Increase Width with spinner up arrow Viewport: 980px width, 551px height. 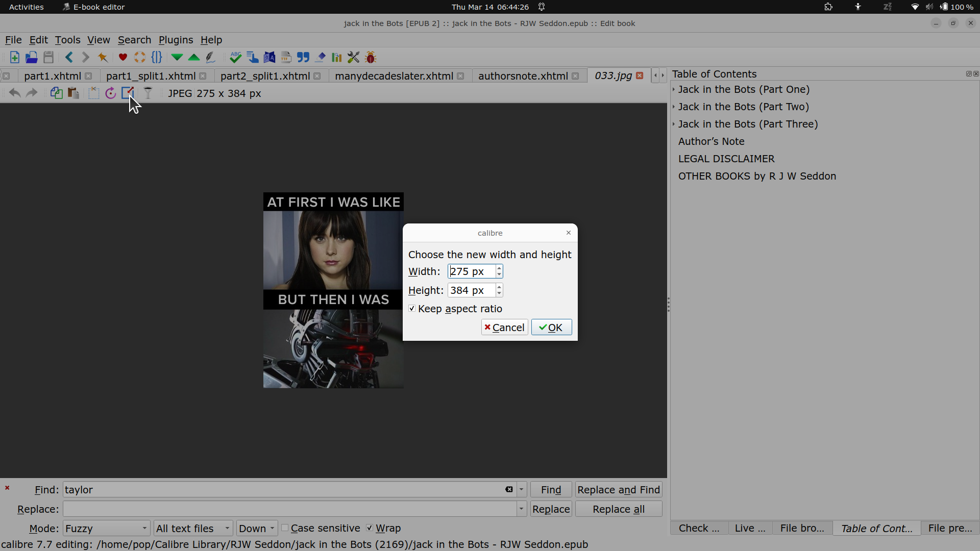coord(499,268)
